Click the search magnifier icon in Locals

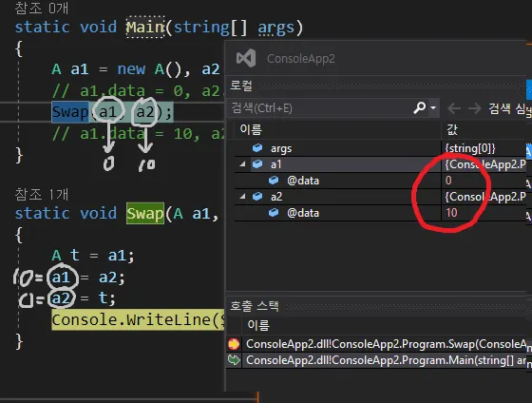click(419, 108)
